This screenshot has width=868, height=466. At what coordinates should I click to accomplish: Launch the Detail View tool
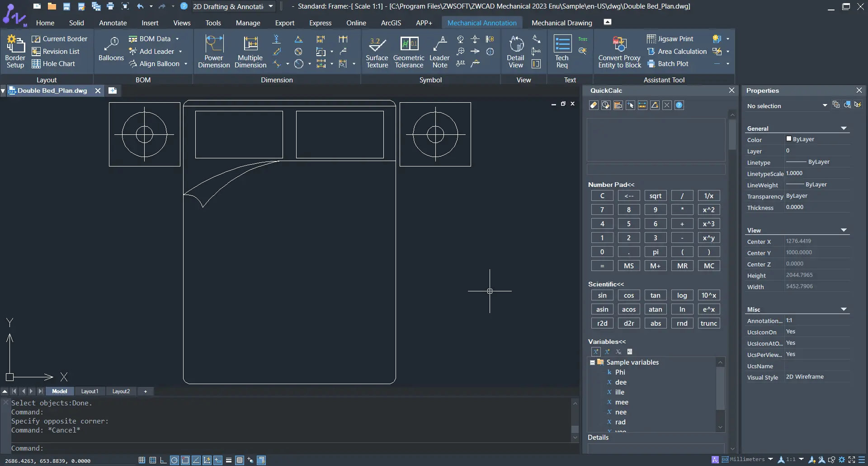[x=515, y=52]
